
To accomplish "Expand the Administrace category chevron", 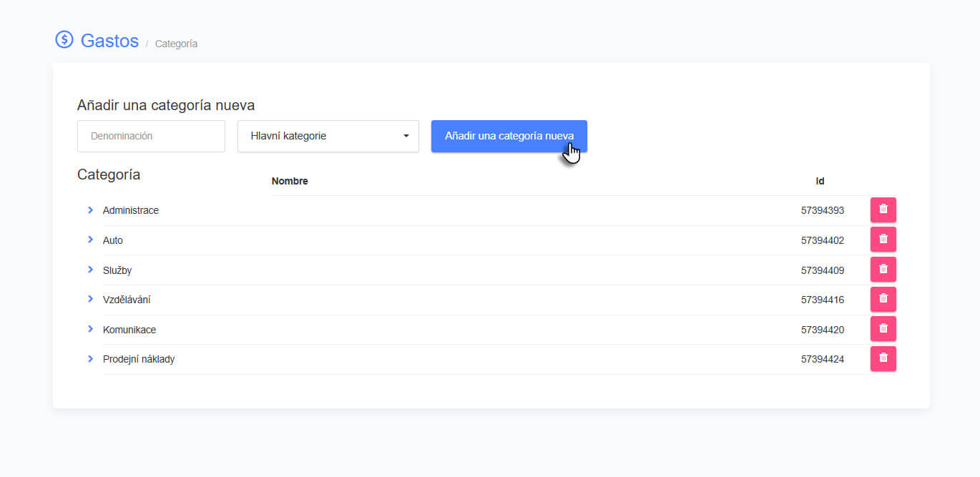I will [x=90, y=210].
